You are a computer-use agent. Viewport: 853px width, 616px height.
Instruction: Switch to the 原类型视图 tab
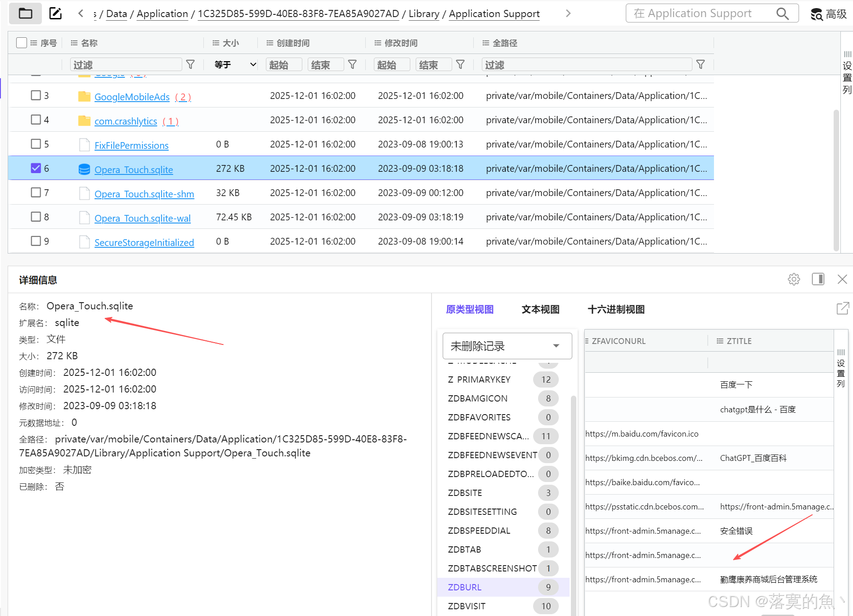(x=470, y=309)
